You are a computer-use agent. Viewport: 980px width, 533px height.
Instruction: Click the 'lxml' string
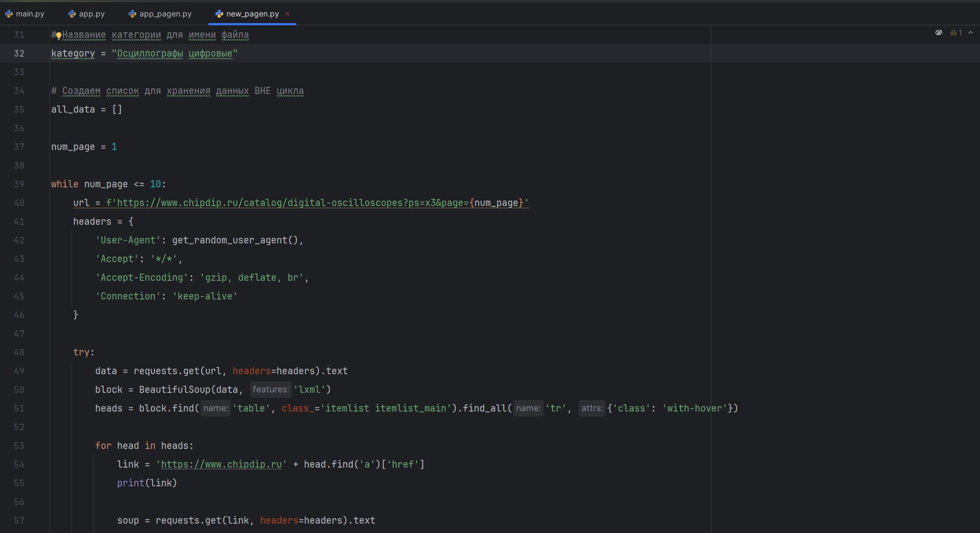click(x=309, y=390)
